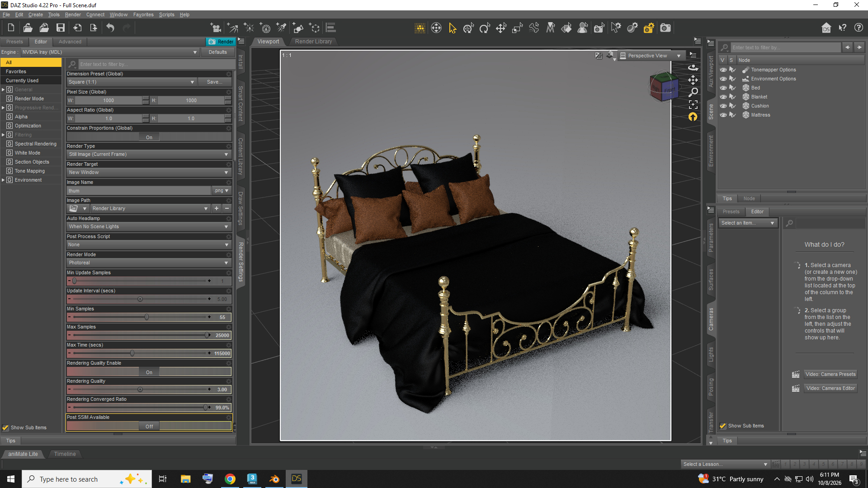Select the Scale tool icon
Screen dimensions: 868x488
coord(517,28)
